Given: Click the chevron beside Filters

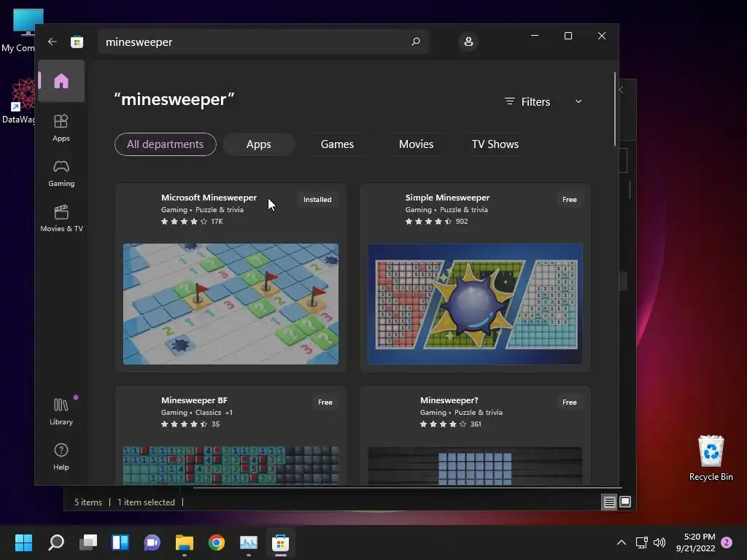Looking at the screenshot, I should [x=578, y=101].
